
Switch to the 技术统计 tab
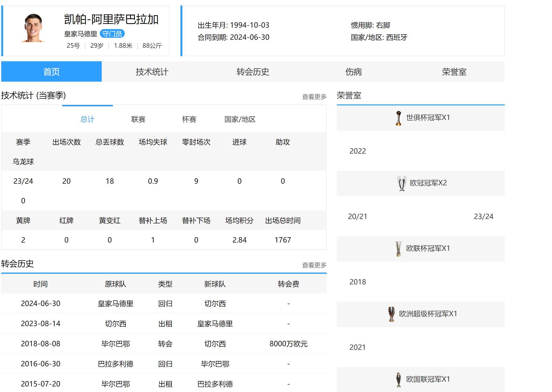click(x=152, y=71)
